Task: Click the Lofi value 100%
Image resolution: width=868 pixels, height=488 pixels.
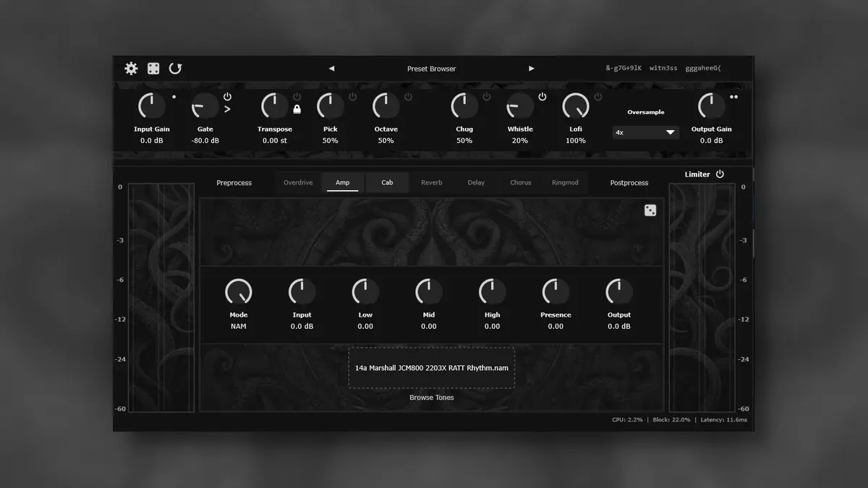Action: tap(576, 140)
